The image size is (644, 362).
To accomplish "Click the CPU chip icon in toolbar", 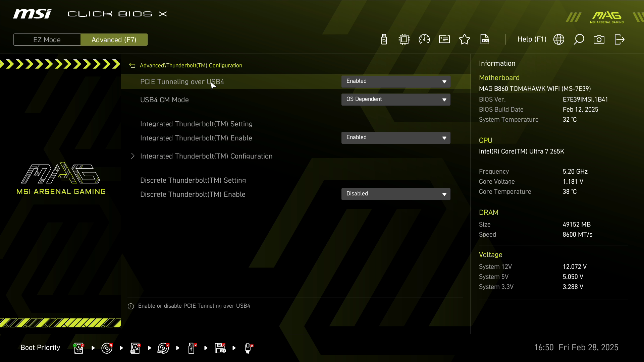I will pyautogui.click(x=404, y=40).
